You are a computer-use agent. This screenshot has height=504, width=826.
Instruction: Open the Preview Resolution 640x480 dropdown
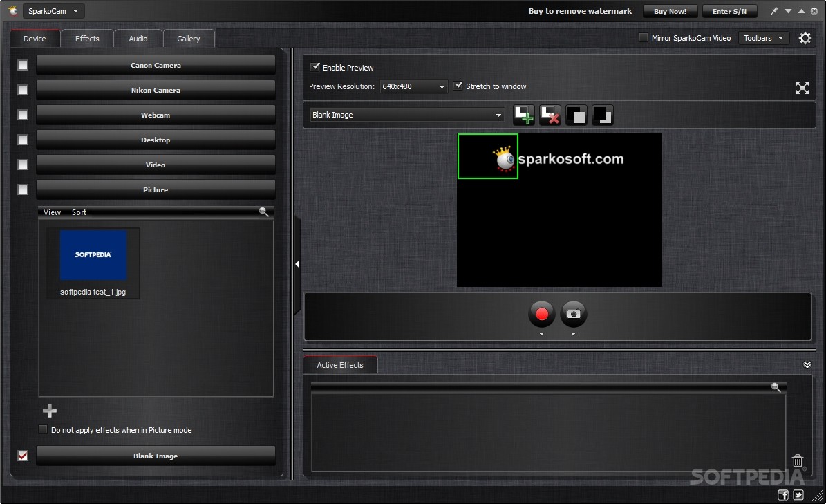click(x=413, y=86)
